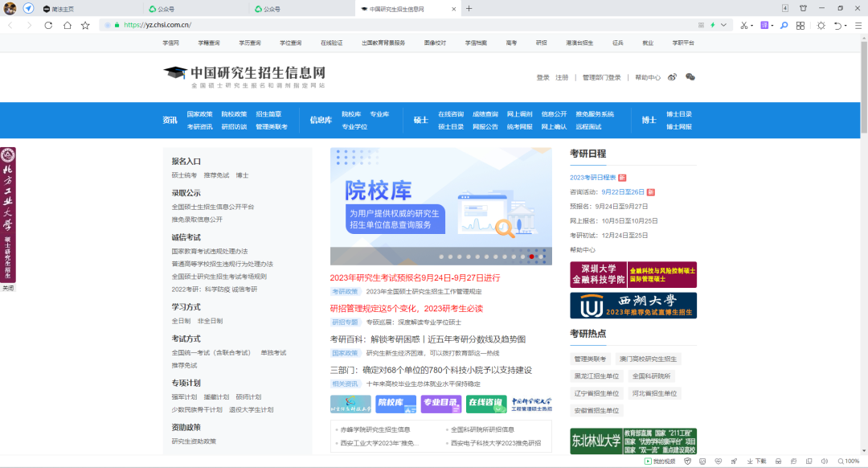Screen dimensions: 868x468
Task: Open 港澳台招生 in the top site menu
Action: (x=579, y=43)
